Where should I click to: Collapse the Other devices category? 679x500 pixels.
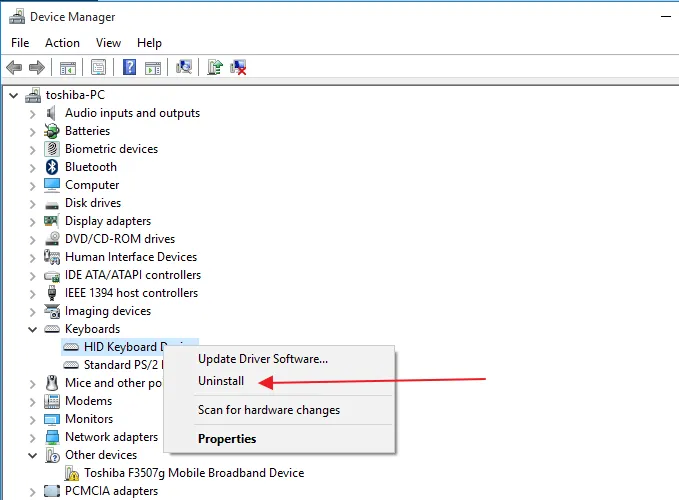tap(33, 455)
